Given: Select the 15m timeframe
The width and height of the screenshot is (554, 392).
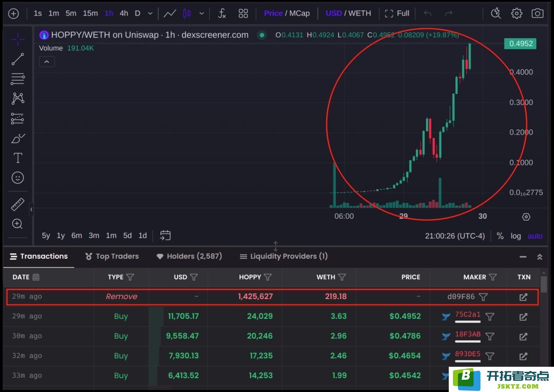Looking at the screenshot, I should (90, 13).
